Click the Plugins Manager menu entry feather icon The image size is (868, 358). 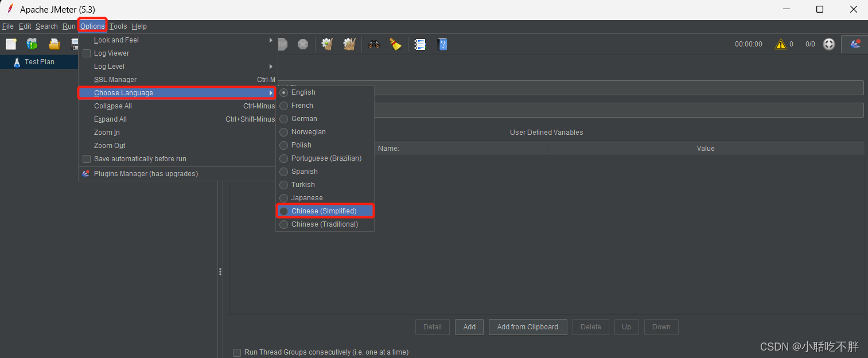(86, 173)
